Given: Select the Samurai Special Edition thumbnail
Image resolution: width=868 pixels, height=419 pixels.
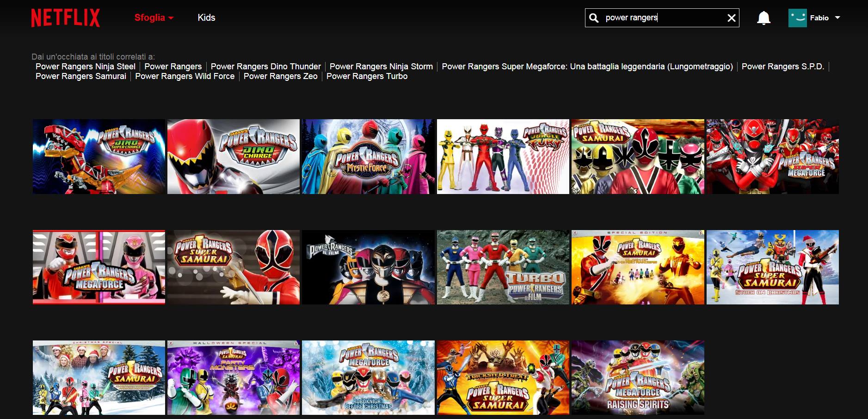Looking at the screenshot, I should coord(638,267).
